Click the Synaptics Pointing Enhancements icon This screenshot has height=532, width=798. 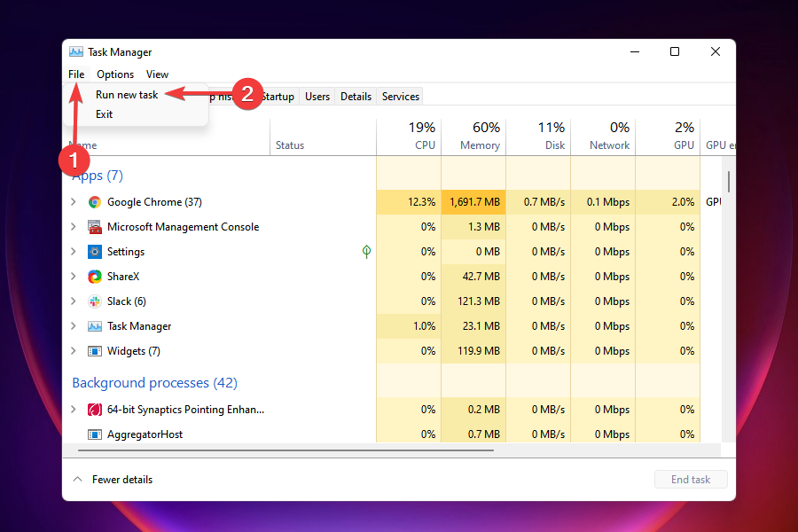tap(94, 409)
